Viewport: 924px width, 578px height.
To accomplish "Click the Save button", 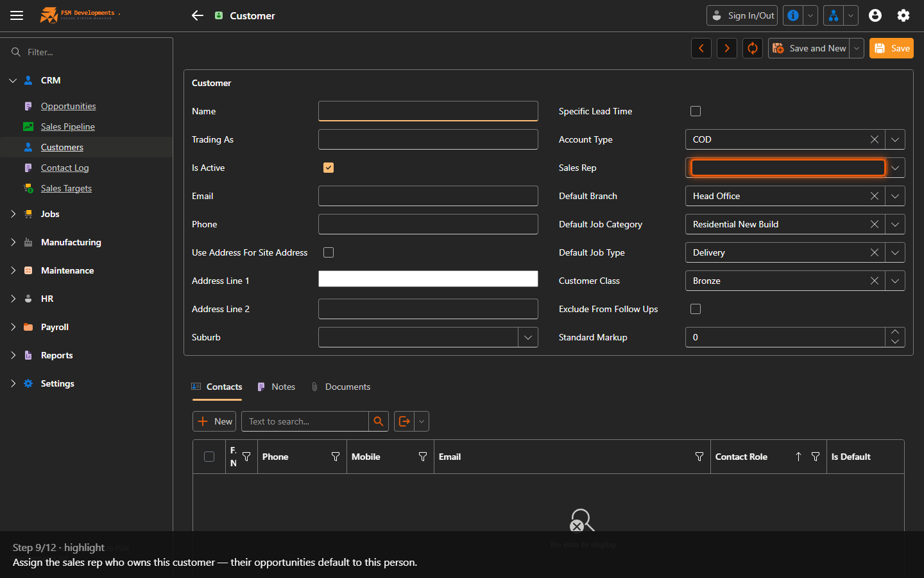I will (891, 48).
